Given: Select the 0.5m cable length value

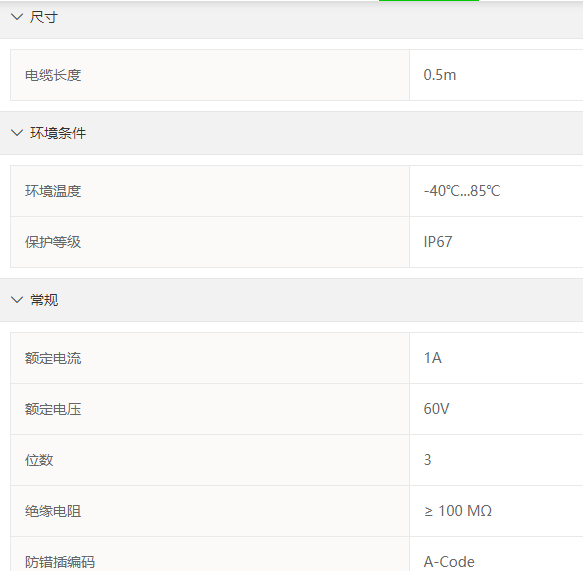Looking at the screenshot, I should [439, 75].
